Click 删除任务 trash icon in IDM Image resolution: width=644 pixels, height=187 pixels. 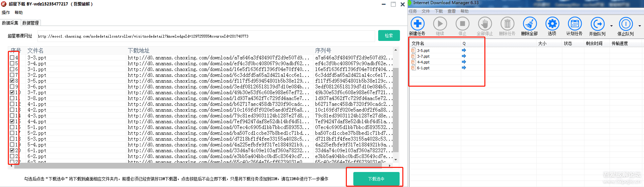click(x=507, y=24)
